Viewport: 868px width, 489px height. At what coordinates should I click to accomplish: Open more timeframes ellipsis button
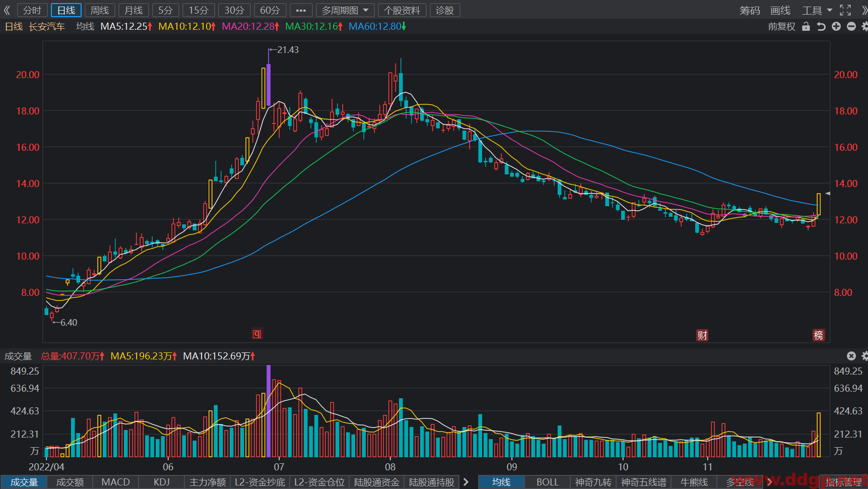coord(301,10)
